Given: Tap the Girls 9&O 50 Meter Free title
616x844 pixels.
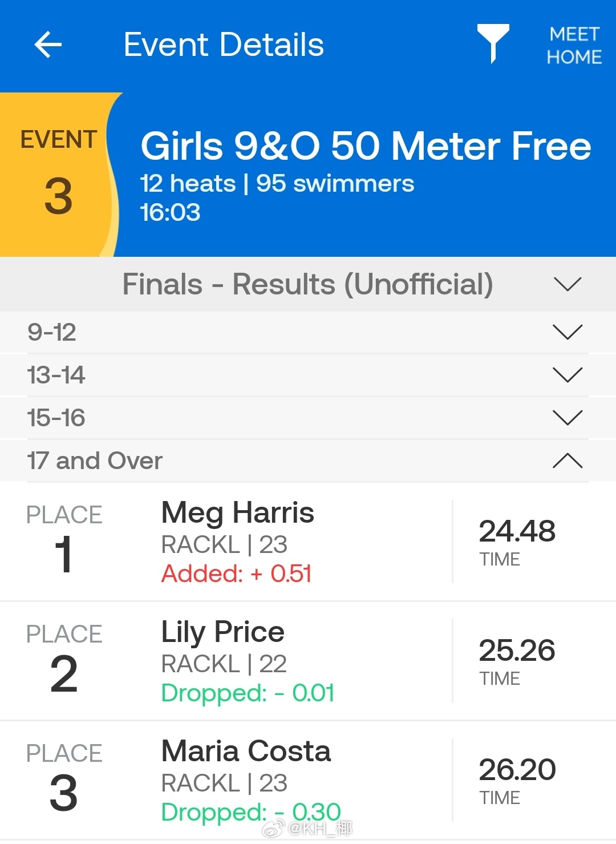Looking at the screenshot, I should click(x=366, y=146).
